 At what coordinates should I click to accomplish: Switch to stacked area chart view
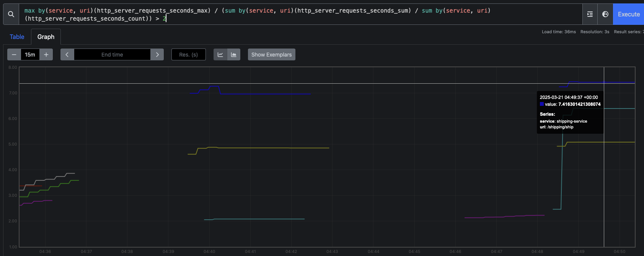click(234, 55)
